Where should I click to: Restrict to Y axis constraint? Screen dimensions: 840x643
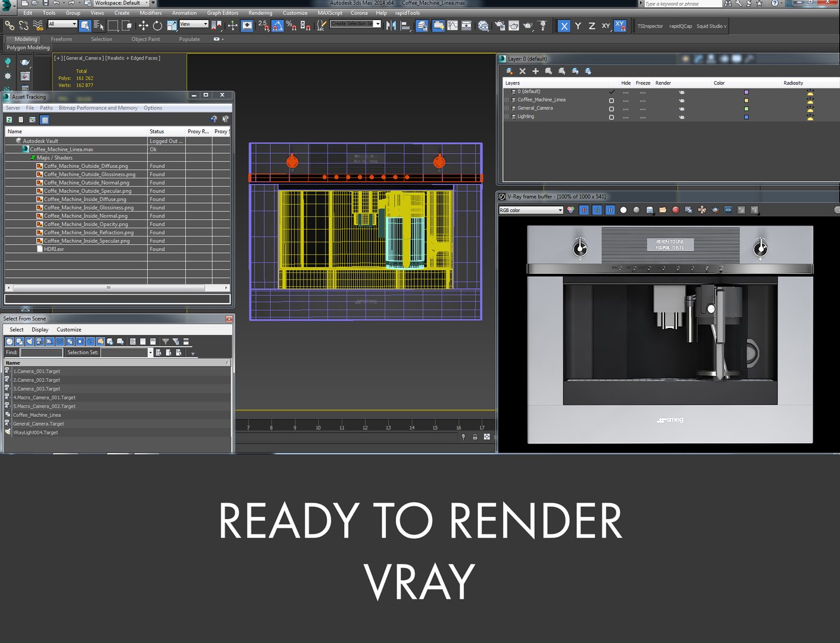click(577, 26)
